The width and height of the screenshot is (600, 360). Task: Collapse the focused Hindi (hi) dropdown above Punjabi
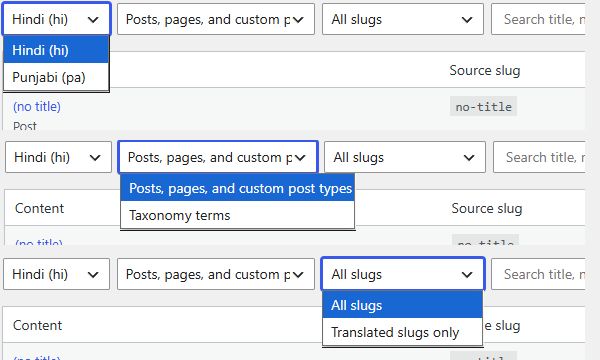(x=57, y=19)
